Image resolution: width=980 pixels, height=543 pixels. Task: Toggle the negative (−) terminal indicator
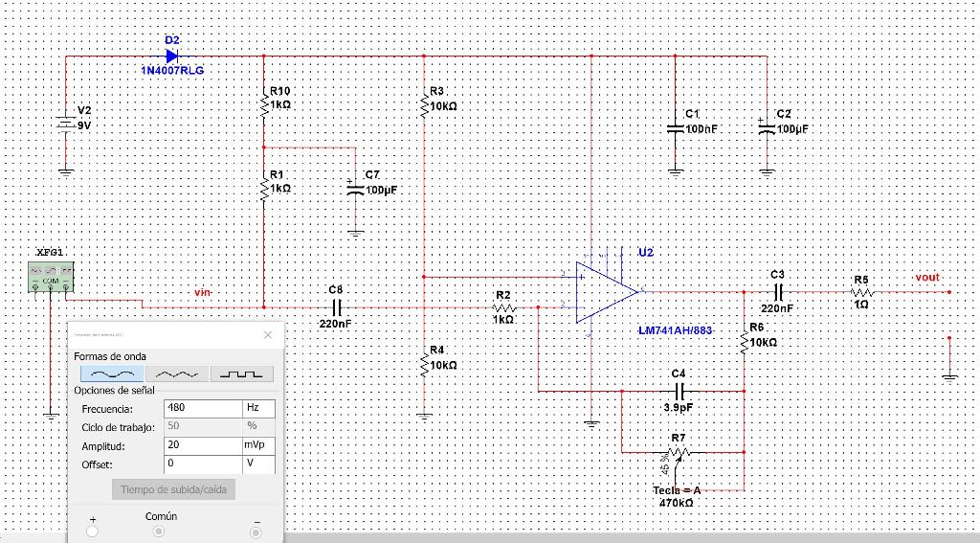coord(256,532)
